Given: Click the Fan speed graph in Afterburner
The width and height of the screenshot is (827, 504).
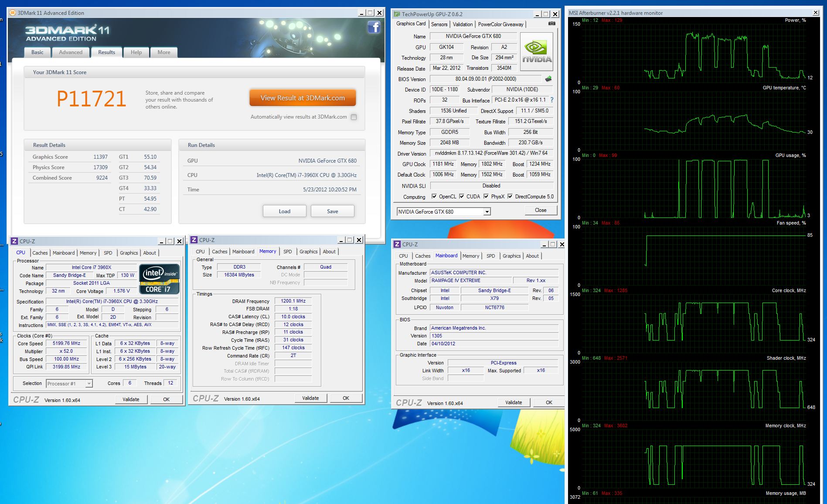Looking at the screenshot, I should (694, 256).
